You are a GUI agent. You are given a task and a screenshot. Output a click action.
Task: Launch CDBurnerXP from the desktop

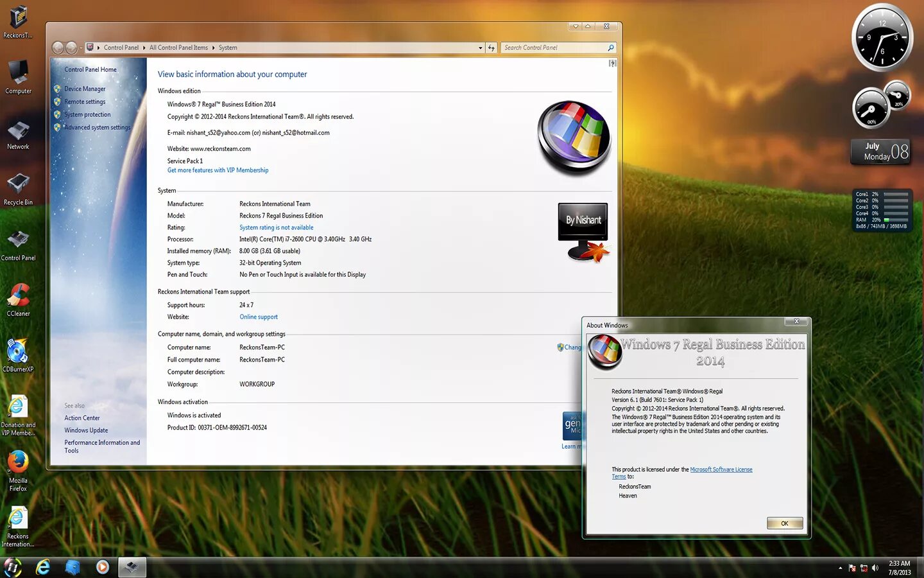point(18,356)
